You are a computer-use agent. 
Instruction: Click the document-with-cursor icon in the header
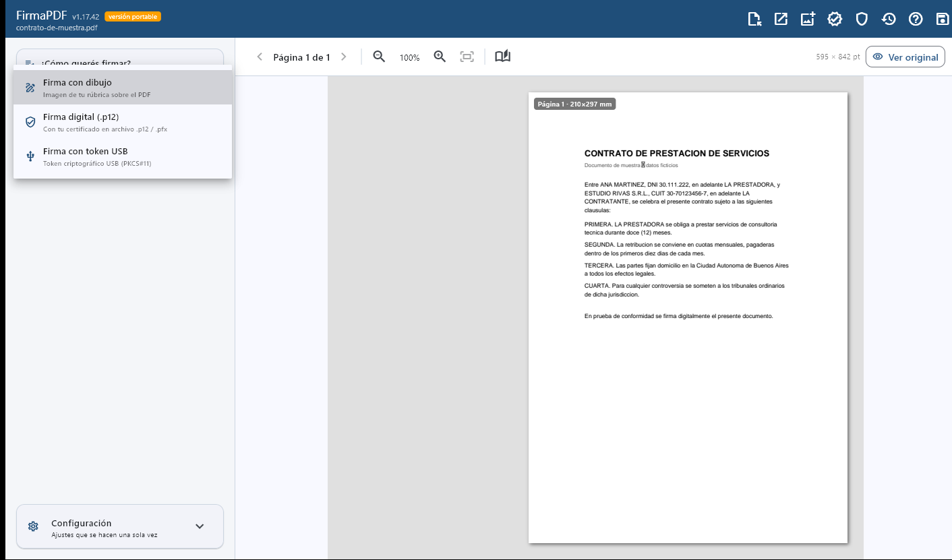coord(754,19)
